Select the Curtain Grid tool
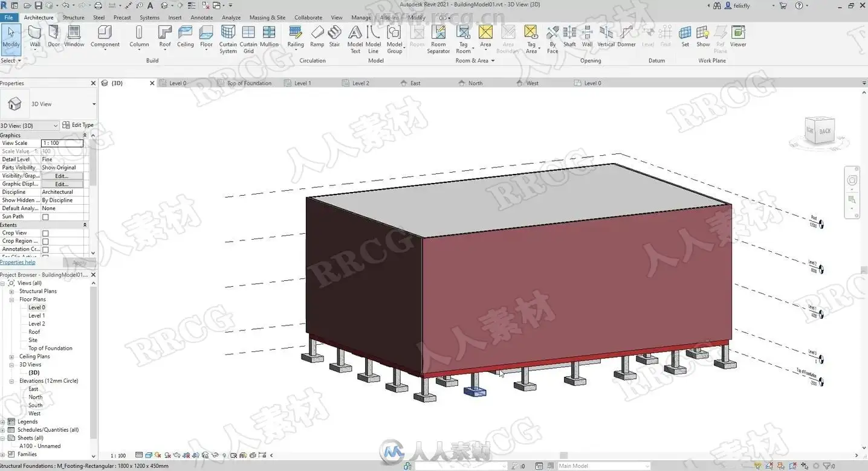The image size is (868, 471). pos(248,40)
